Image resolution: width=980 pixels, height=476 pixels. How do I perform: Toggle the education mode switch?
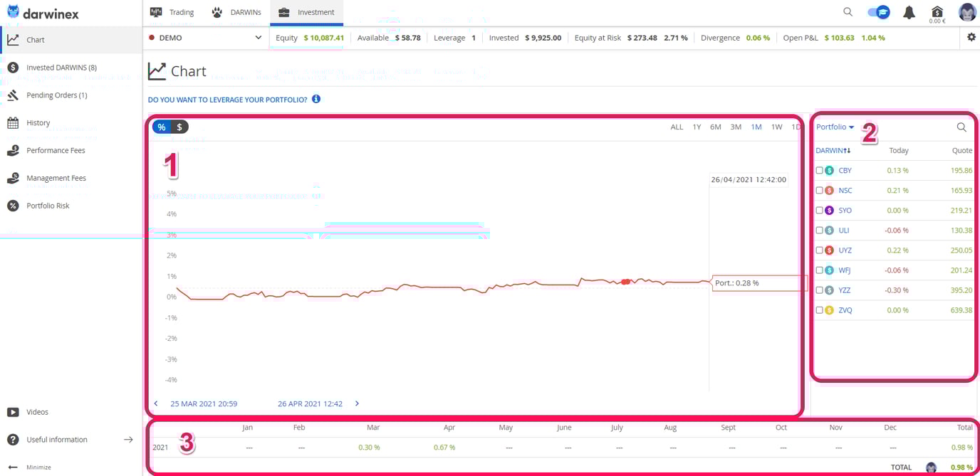(x=878, y=12)
